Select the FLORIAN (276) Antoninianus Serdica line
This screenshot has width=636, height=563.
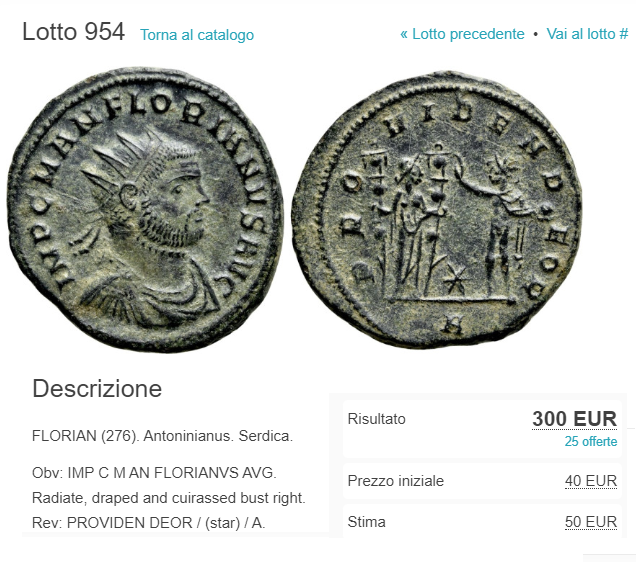pos(162,436)
